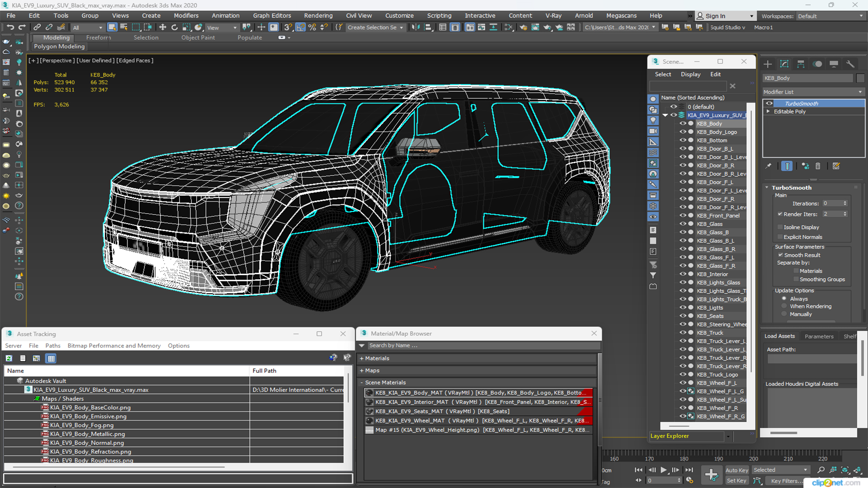
Task: Click the Zoom magnifier viewport control
Action: (x=821, y=470)
